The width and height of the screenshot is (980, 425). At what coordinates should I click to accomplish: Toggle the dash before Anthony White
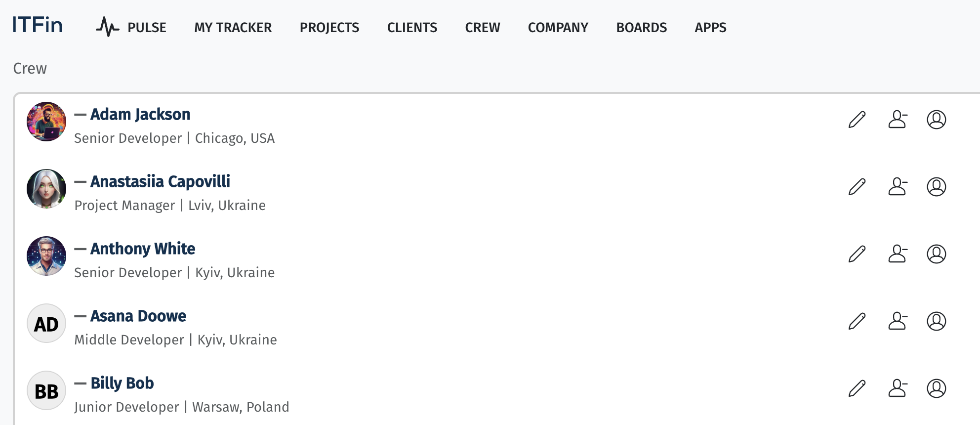coord(81,249)
